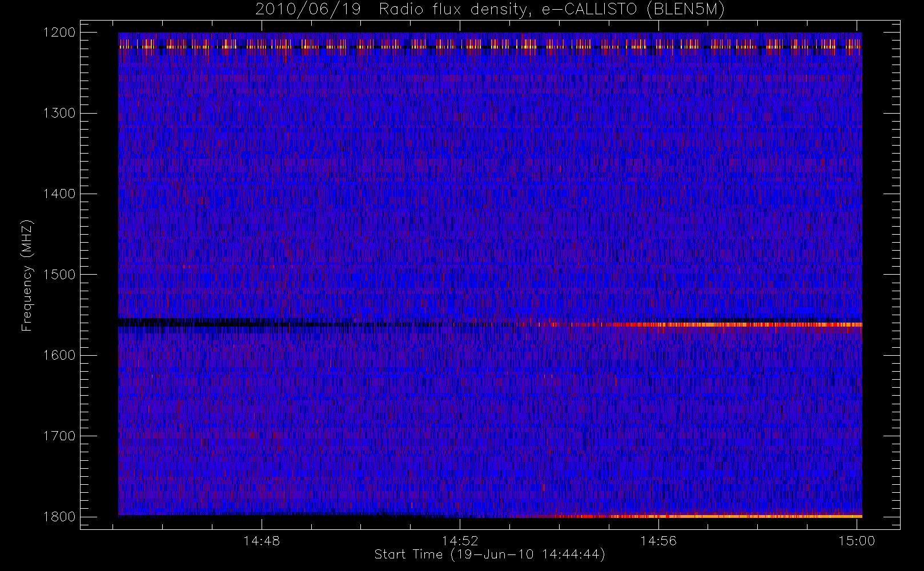Click the 1200 frequency tick label

click(59, 33)
